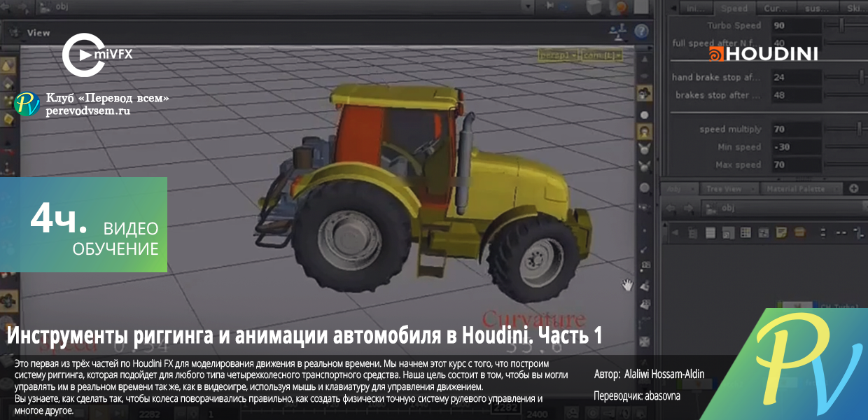
Task: Click the first horned marker icon on right toolbar
Action: pyautogui.click(x=645, y=148)
